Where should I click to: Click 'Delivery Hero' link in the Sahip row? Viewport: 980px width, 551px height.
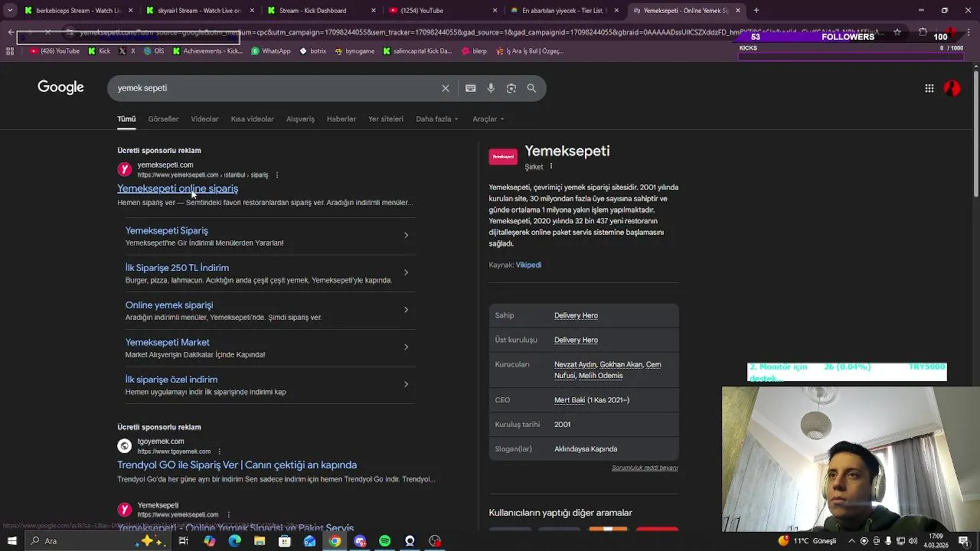576,315
